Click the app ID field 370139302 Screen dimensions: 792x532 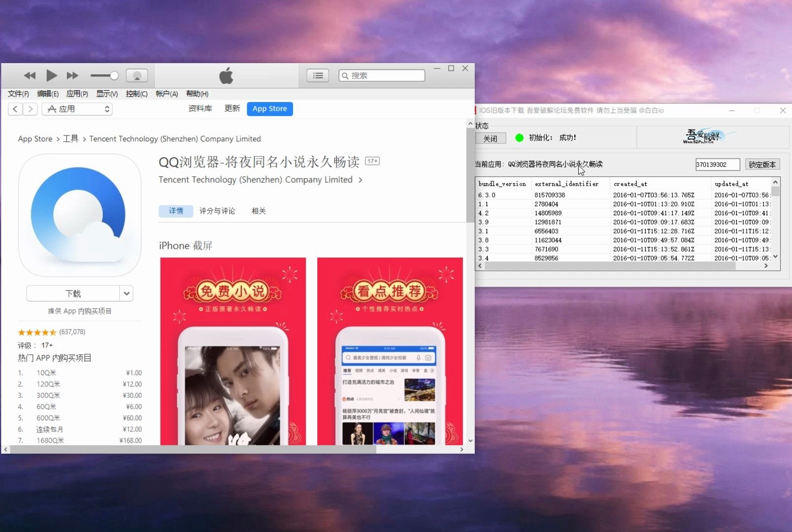718,165
